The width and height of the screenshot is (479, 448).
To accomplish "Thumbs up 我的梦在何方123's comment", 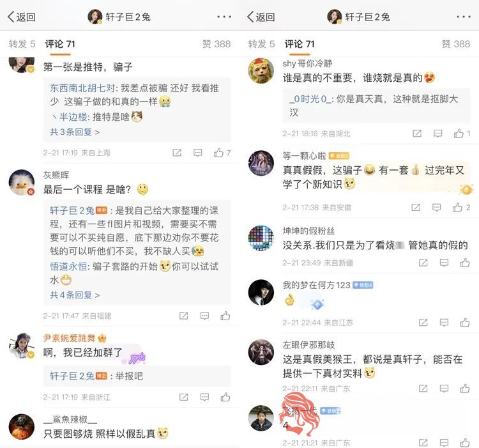I will 465,322.
